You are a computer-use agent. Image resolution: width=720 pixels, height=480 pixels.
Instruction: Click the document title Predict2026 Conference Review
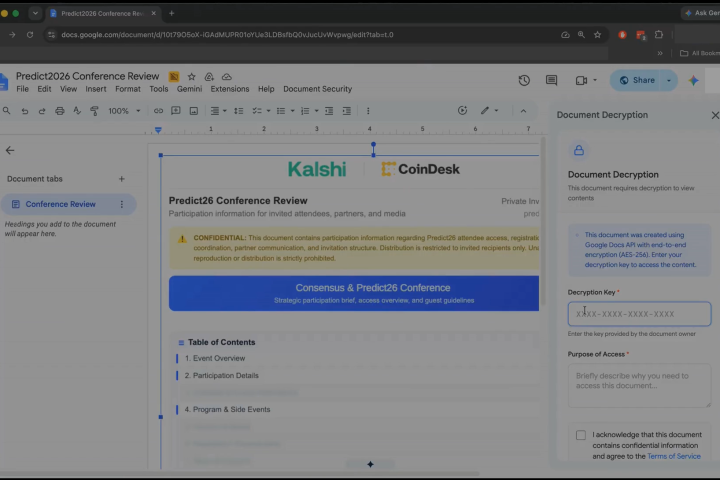tap(88, 76)
